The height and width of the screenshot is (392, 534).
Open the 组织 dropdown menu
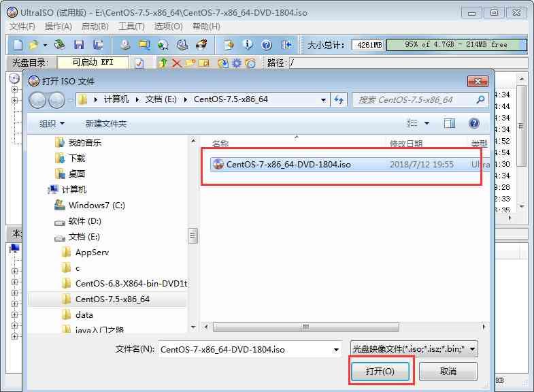(52, 124)
